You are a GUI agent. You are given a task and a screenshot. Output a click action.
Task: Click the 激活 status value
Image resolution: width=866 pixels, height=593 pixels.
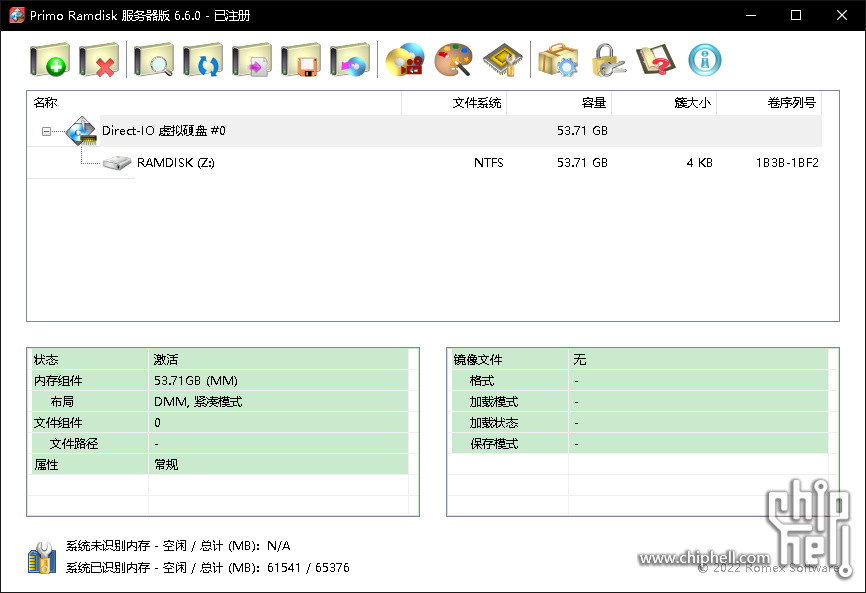[x=166, y=360]
